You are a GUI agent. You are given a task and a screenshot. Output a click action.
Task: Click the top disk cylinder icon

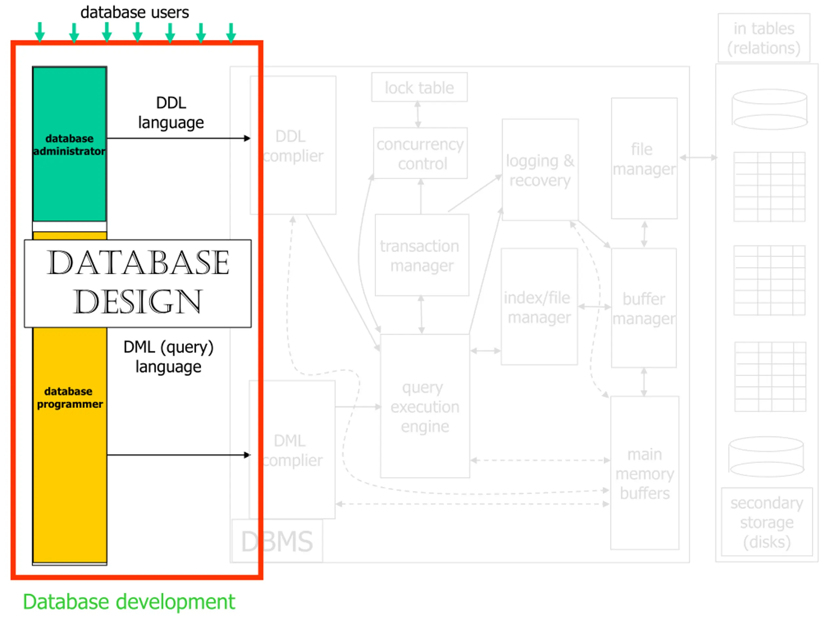coord(769,109)
